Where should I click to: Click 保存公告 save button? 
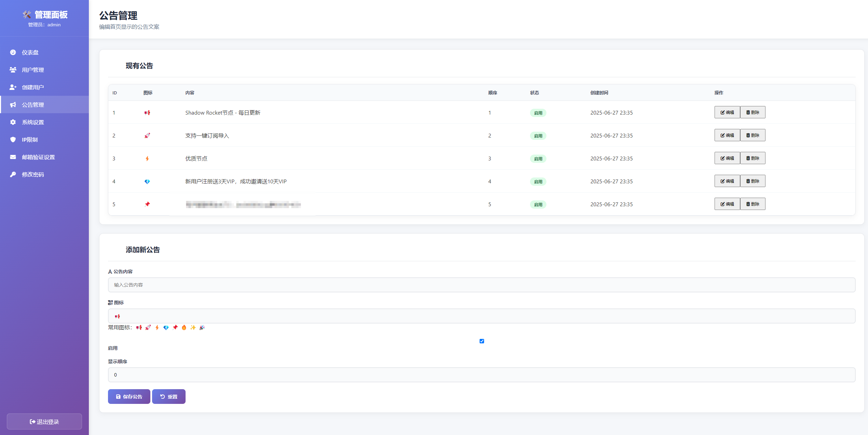[129, 397]
